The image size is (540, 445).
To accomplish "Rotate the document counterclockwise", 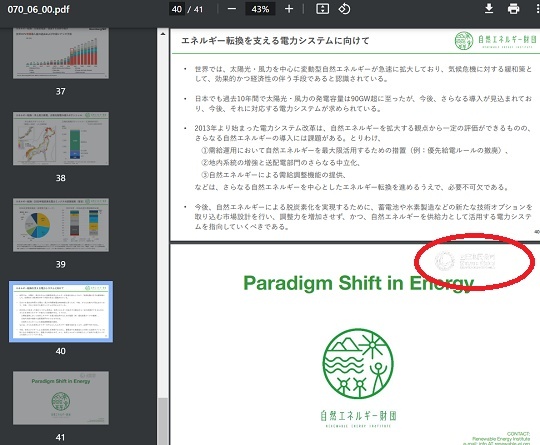I will point(344,9).
